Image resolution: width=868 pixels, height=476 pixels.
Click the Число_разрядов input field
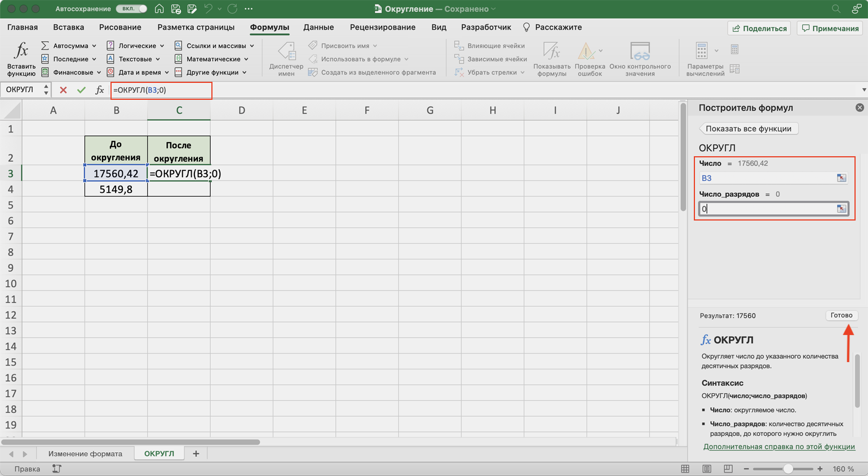point(767,209)
